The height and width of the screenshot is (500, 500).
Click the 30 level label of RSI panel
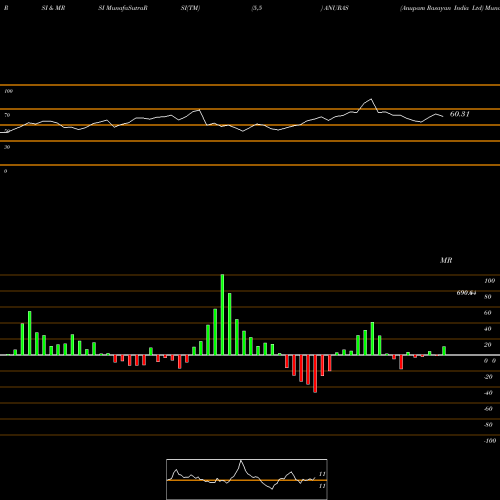click(7, 147)
